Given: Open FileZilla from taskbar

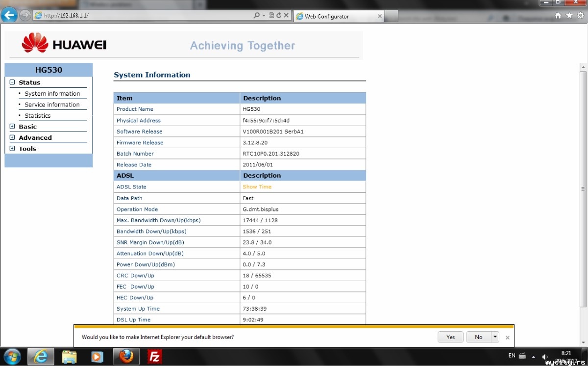Looking at the screenshot, I should pos(155,357).
